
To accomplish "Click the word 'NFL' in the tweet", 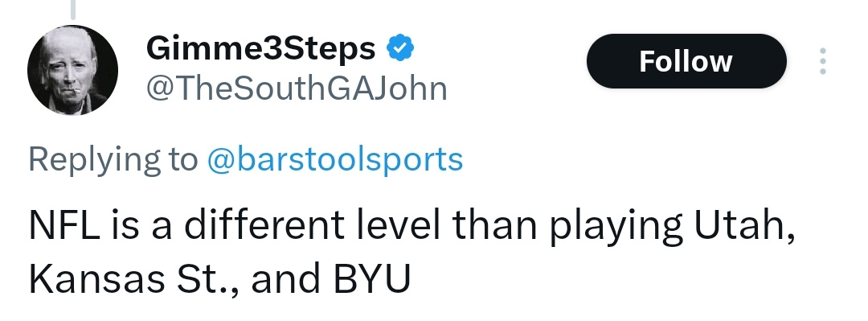I will (64, 225).
